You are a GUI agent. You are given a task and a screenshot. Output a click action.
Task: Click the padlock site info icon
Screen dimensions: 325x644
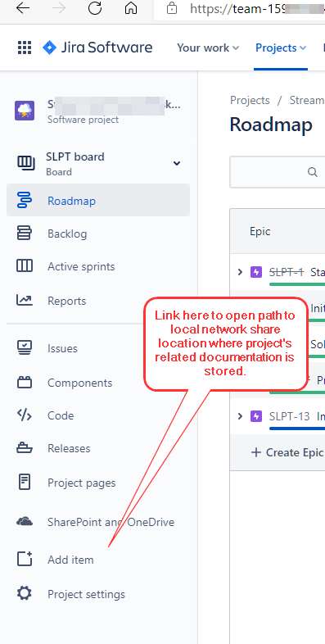[172, 8]
